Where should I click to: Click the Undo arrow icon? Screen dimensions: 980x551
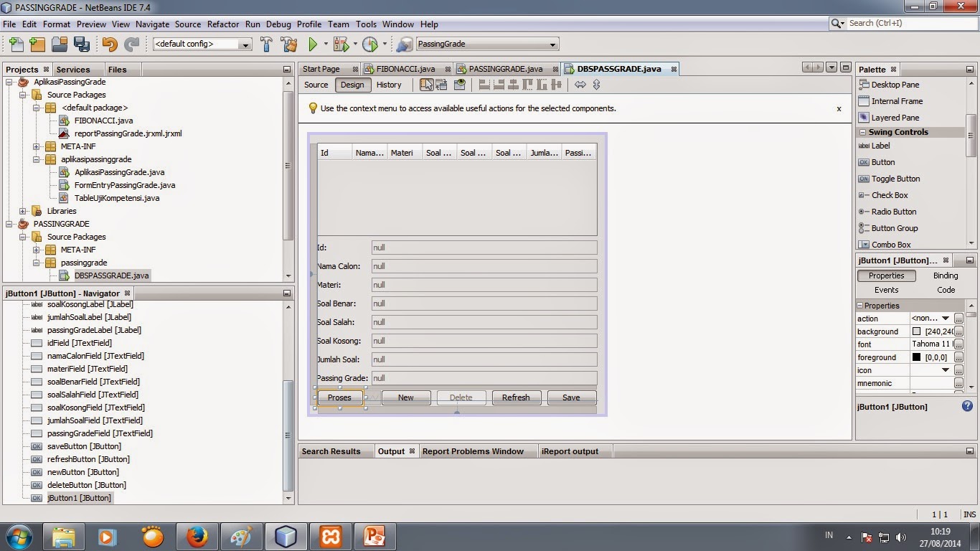coord(109,44)
